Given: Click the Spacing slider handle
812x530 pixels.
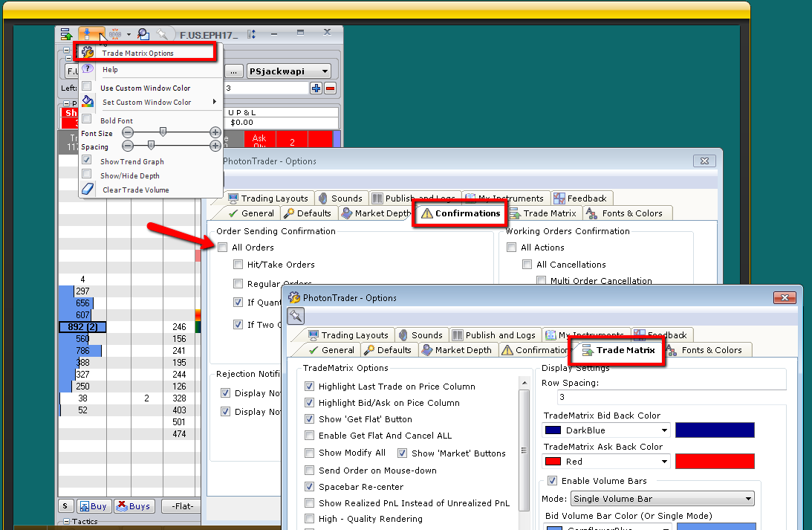Looking at the screenshot, I should 151,146.
